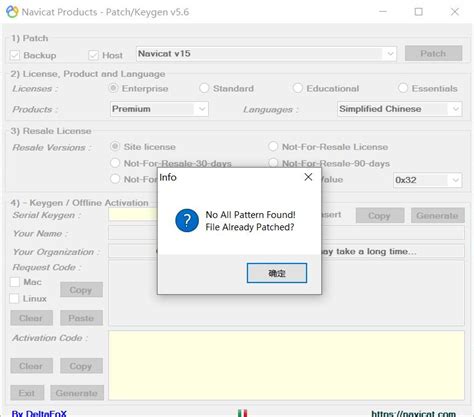Select the Standard license radio button
474x417 pixels.
point(204,88)
